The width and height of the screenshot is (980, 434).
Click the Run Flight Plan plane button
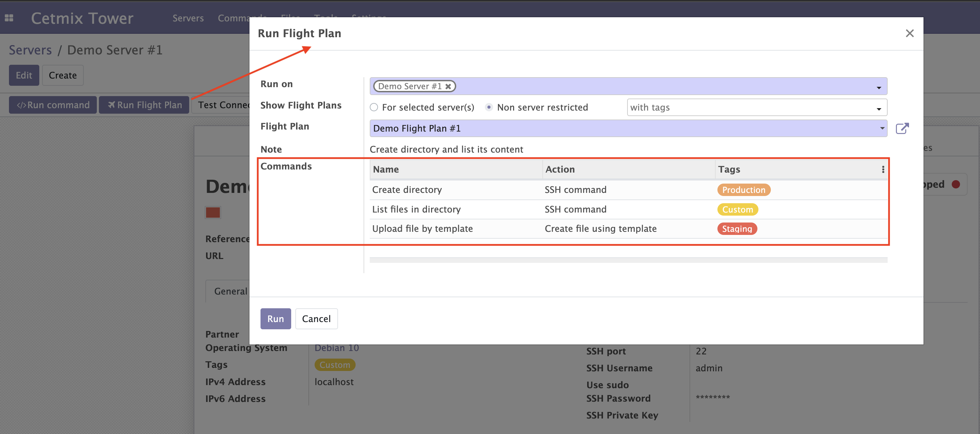(x=144, y=105)
